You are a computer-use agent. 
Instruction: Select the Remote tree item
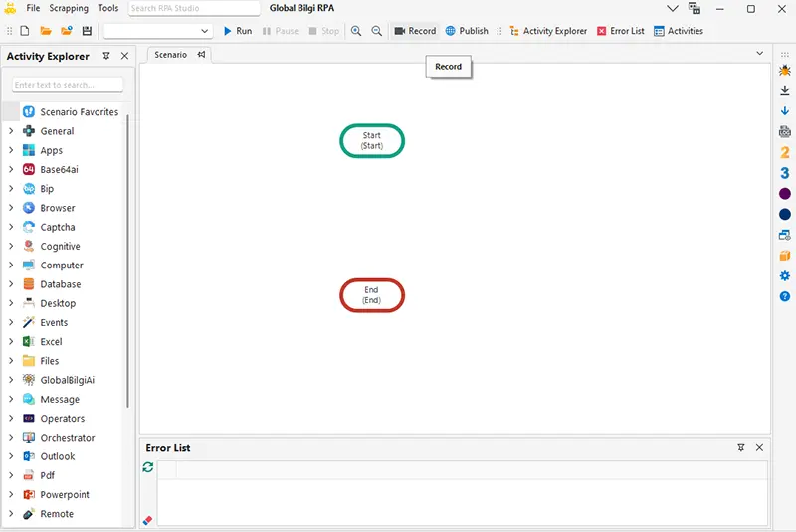point(57,514)
